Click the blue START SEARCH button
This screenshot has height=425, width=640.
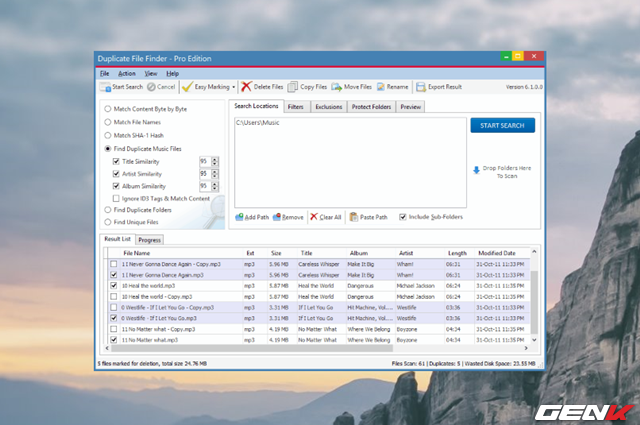pos(502,125)
